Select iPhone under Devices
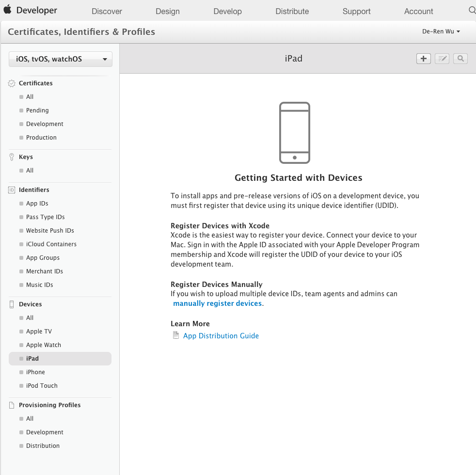Image resolution: width=476 pixels, height=475 pixels. pos(35,372)
